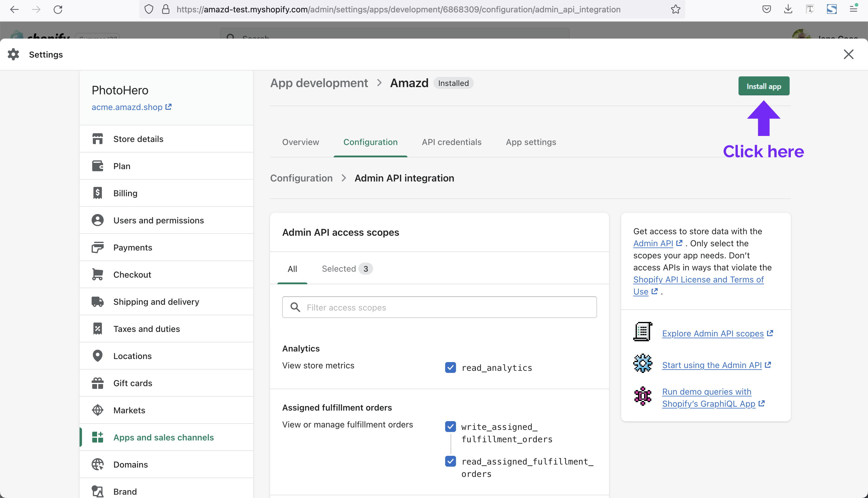Open Store details settings icon
The height and width of the screenshot is (498, 868).
pos(97,139)
